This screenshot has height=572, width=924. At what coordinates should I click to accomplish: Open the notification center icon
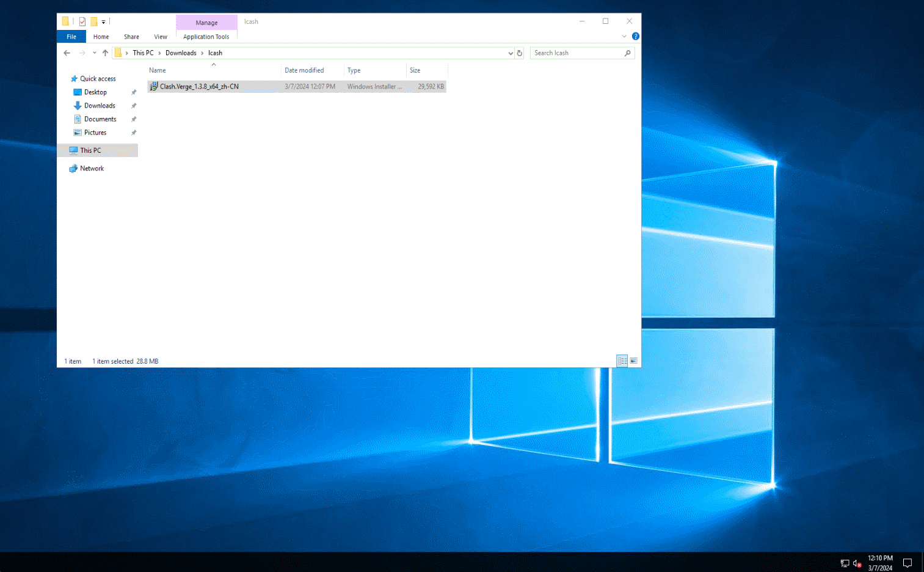(908, 563)
